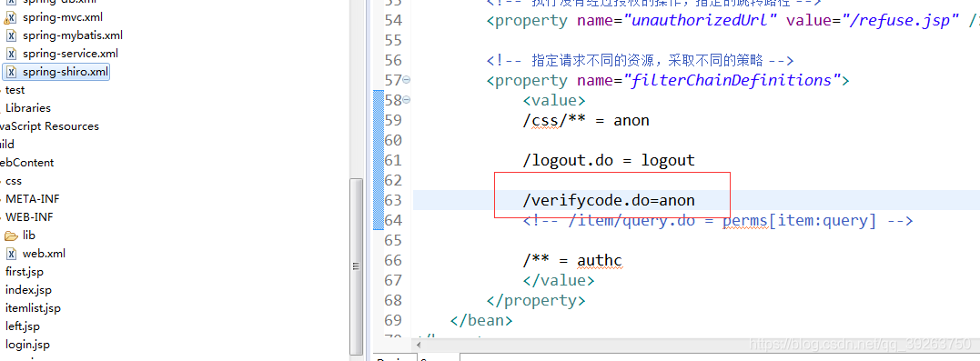This screenshot has width=980, height=361.
Task: Select left.jsp in the tree
Action: pyautogui.click(x=23, y=326)
